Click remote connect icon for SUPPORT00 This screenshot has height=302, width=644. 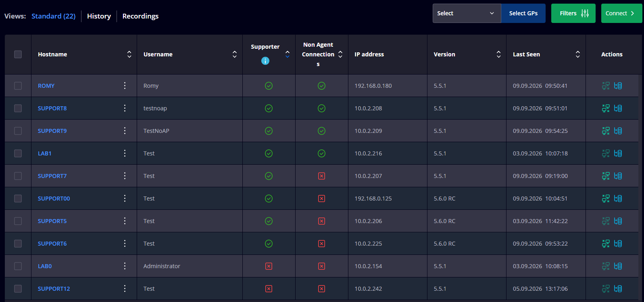(606, 199)
